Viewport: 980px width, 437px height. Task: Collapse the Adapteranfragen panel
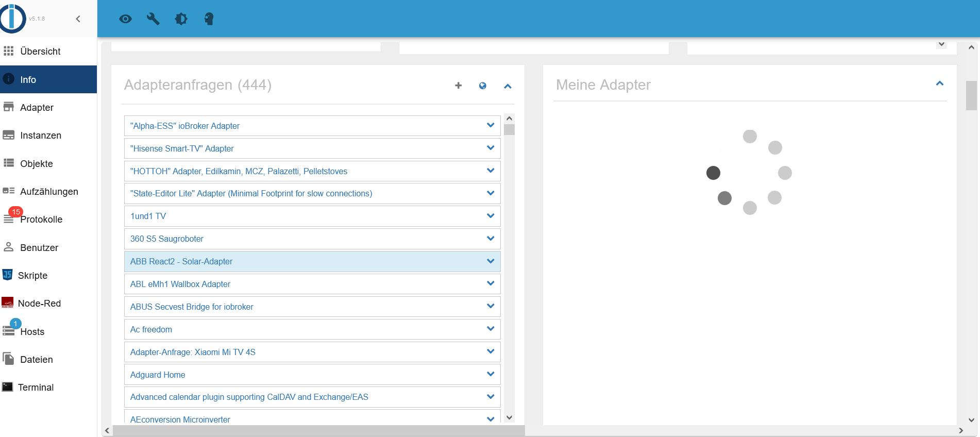click(508, 86)
